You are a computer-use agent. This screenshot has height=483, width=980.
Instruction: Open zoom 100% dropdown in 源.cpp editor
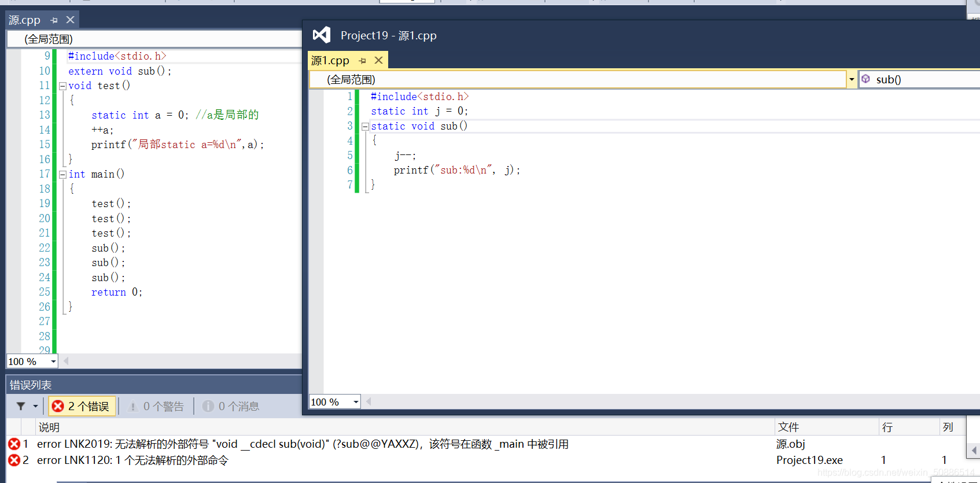pos(53,362)
